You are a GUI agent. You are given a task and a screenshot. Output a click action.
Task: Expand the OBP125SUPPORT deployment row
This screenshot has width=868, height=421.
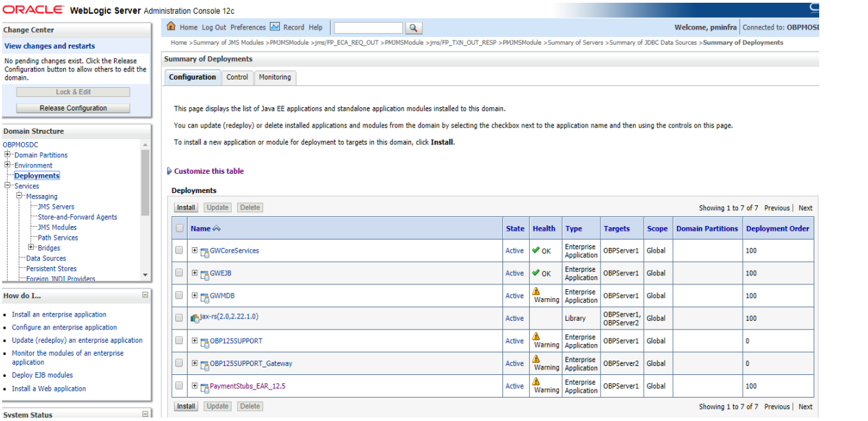(194, 341)
